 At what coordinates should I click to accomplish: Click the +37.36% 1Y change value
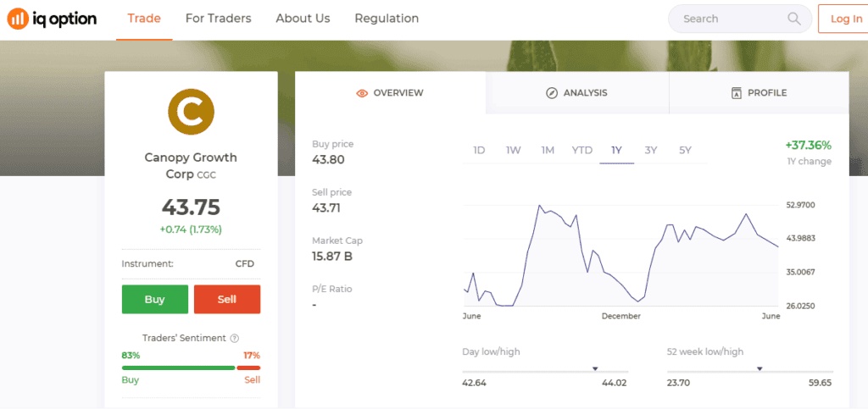click(x=808, y=146)
